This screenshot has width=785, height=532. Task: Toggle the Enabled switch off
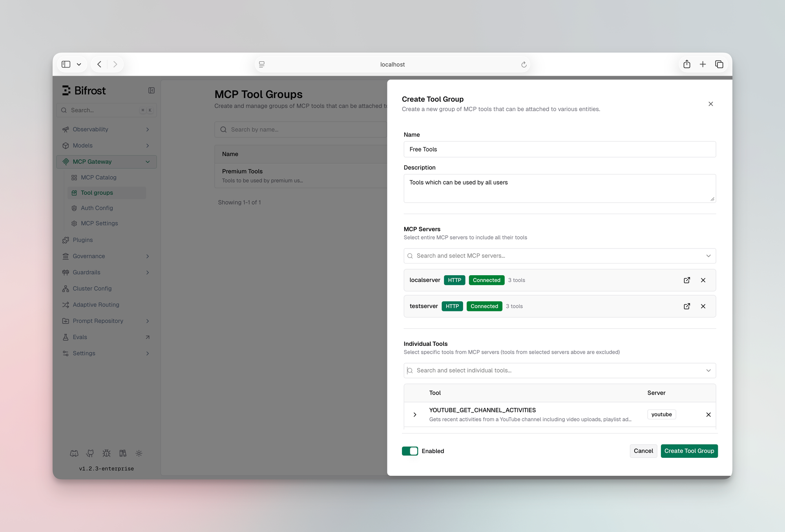pos(410,451)
